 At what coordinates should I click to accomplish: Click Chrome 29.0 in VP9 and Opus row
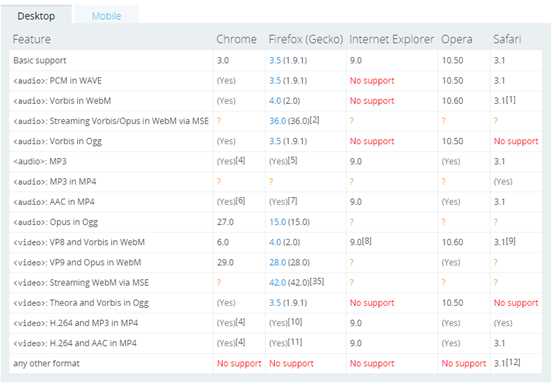coord(225,262)
